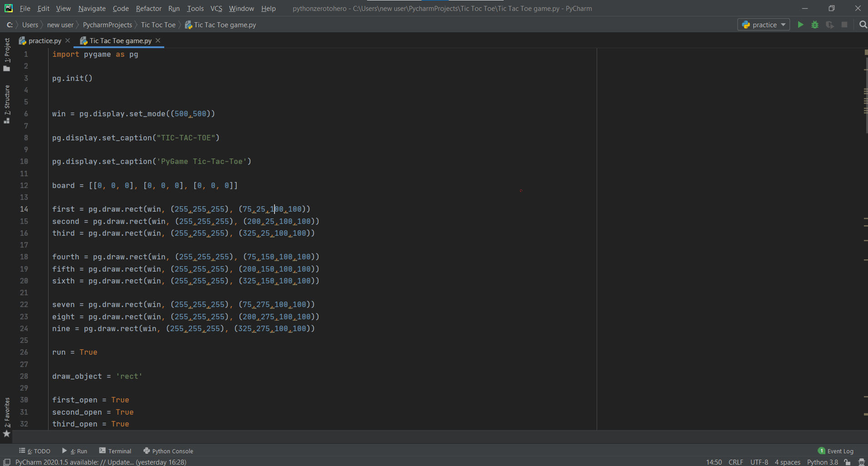
Task: Click the Stop process square icon
Action: [x=844, y=25]
